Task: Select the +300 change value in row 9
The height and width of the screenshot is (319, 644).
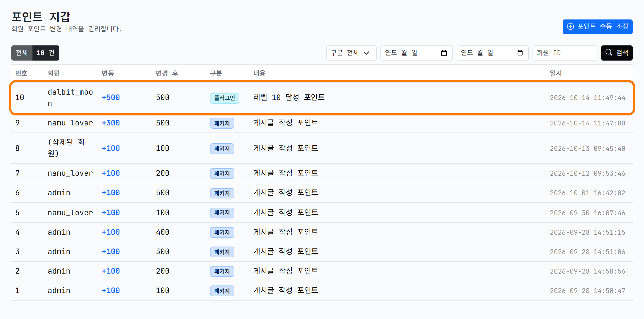Action: [111, 123]
